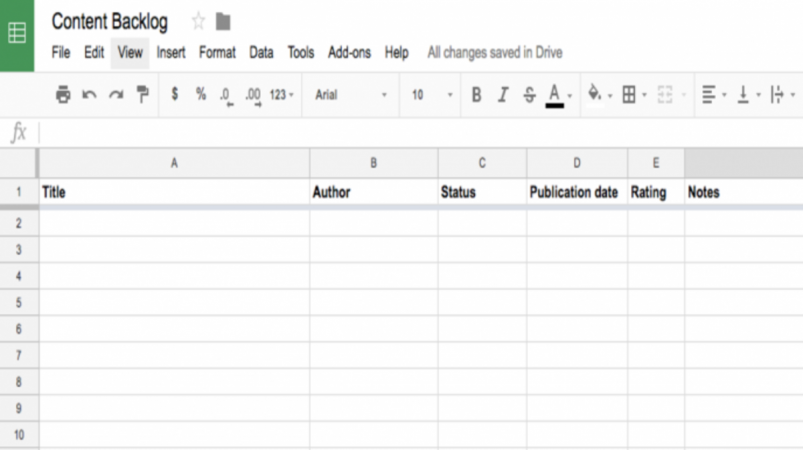Viewport: 803px width, 450px height.
Task: Open the File menu
Action: click(x=61, y=52)
